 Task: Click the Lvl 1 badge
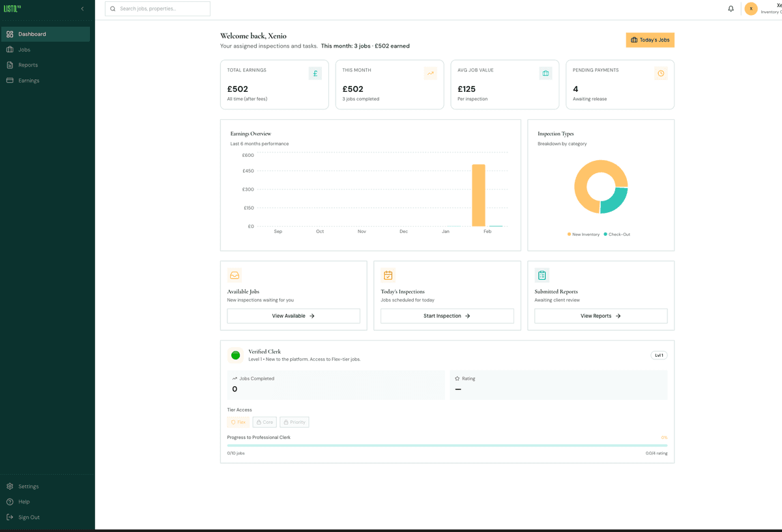click(659, 356)
